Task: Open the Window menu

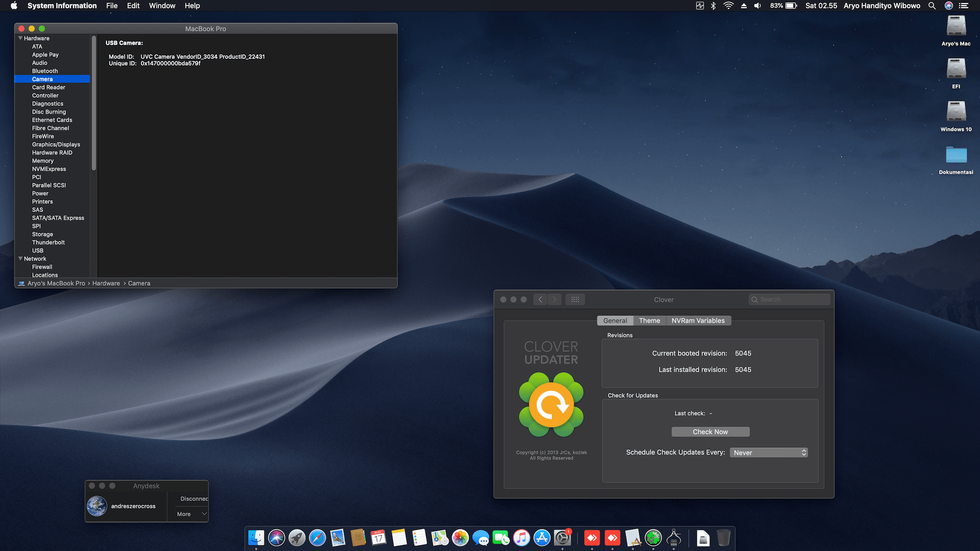Action: [x=162, y=6]
